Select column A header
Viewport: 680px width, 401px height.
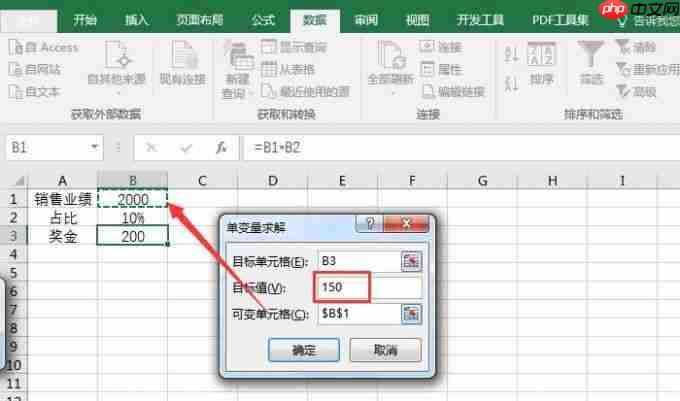coord(62,180)
